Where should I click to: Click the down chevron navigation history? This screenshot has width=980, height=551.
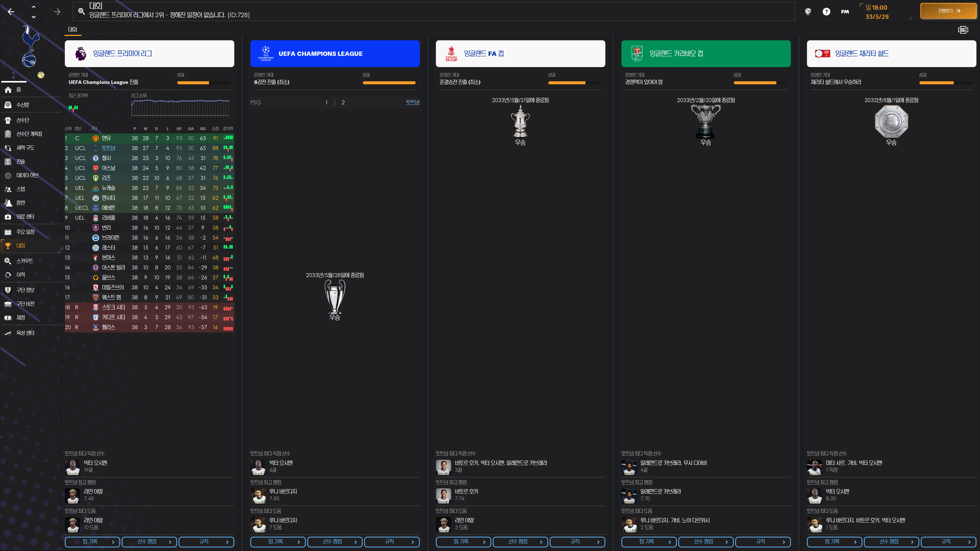coord(33,17)
